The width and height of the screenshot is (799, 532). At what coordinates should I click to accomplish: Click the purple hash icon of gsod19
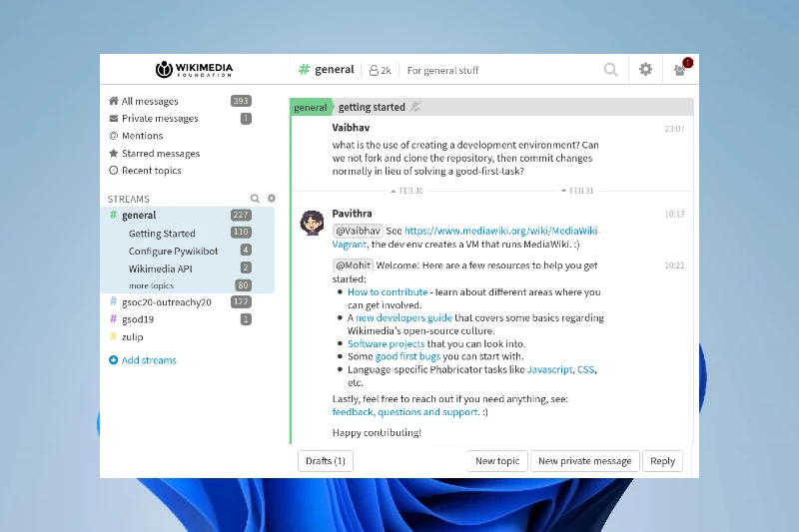tap(114, 319)
